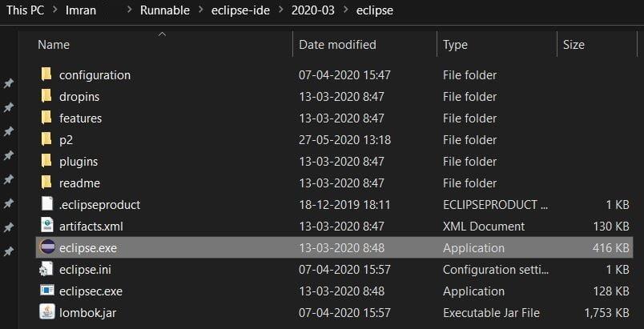Click the plugins folder icon
644x329 pixels.
(x=46, y=162)
